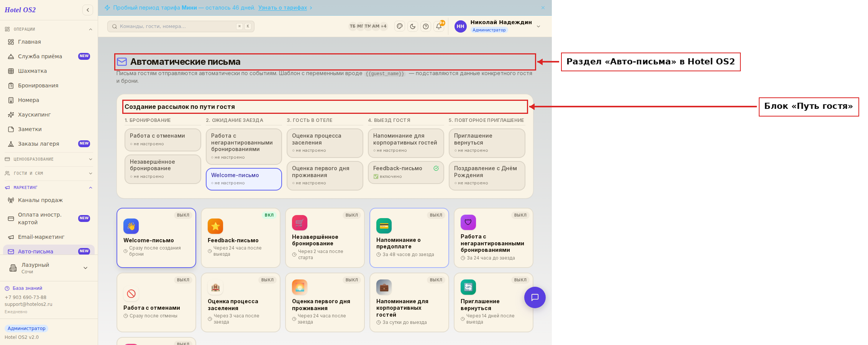Screen dimensions: 868x345
Task: Collapse the ОПЕРАЦИИ sidebar section
Action: click(x=49, y=29)
